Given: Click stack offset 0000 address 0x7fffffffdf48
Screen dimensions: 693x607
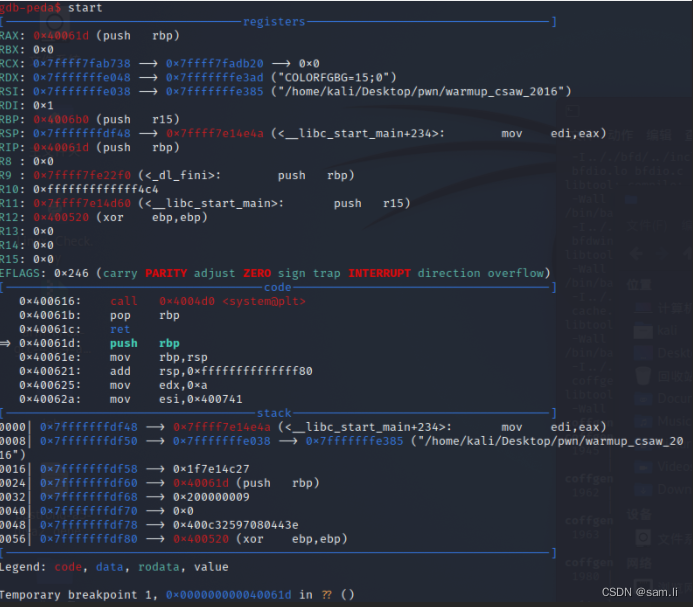Looking at the screenshot, I should 89,427.
